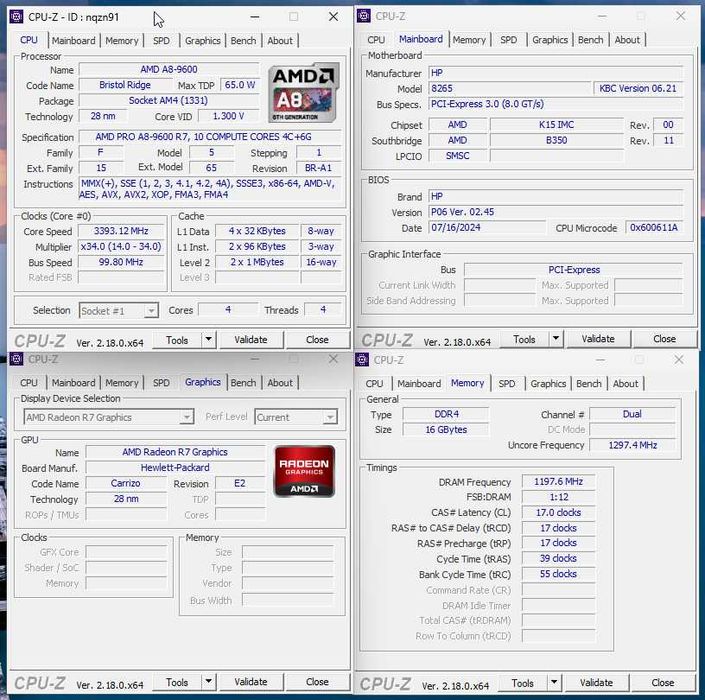Open the Graphics tab in the nqzn91 window
Viewport: 705px width, 700px height.
(x=203, y=40)
